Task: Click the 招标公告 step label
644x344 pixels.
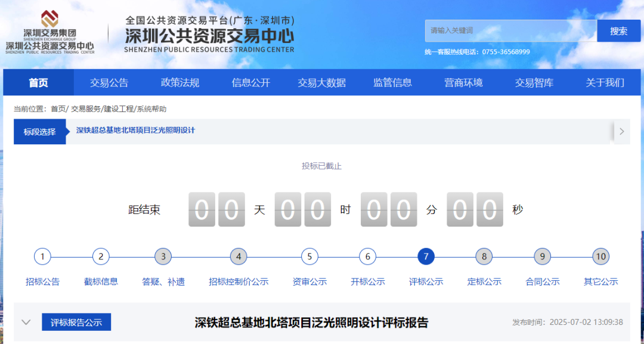Action: 42,281
